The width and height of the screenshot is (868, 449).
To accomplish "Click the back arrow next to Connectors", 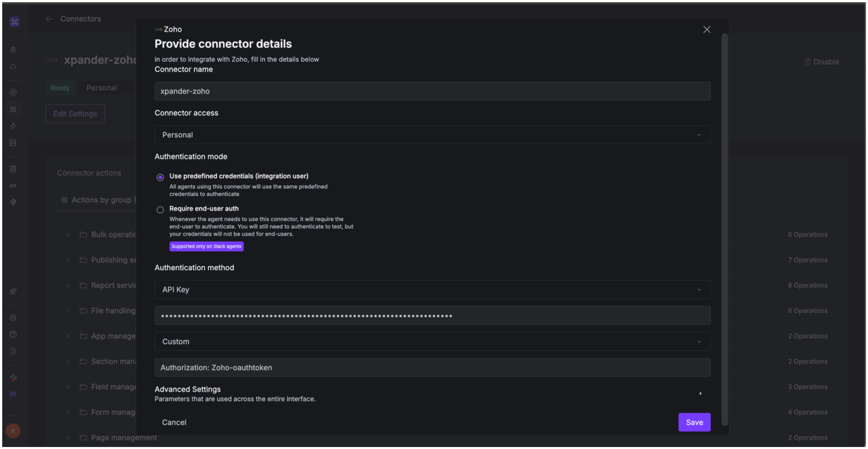I will click(x=49, y=19).
